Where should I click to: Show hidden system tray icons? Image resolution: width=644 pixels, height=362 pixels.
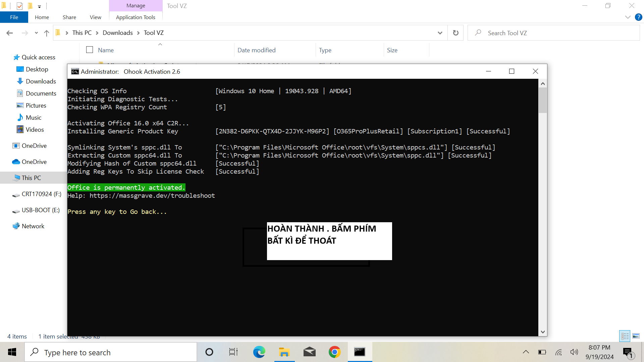point(526,352)
